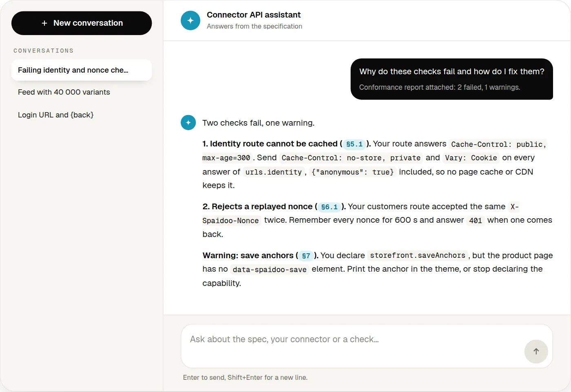Click the 'Vary: Cookie' code snippet
The height and width of the screenshot is (392, 571).
pyautogui.click(x=471, y=158)
